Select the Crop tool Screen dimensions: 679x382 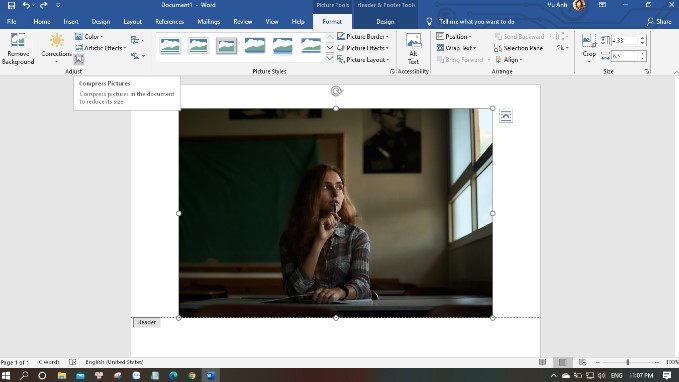coord(589,49)
